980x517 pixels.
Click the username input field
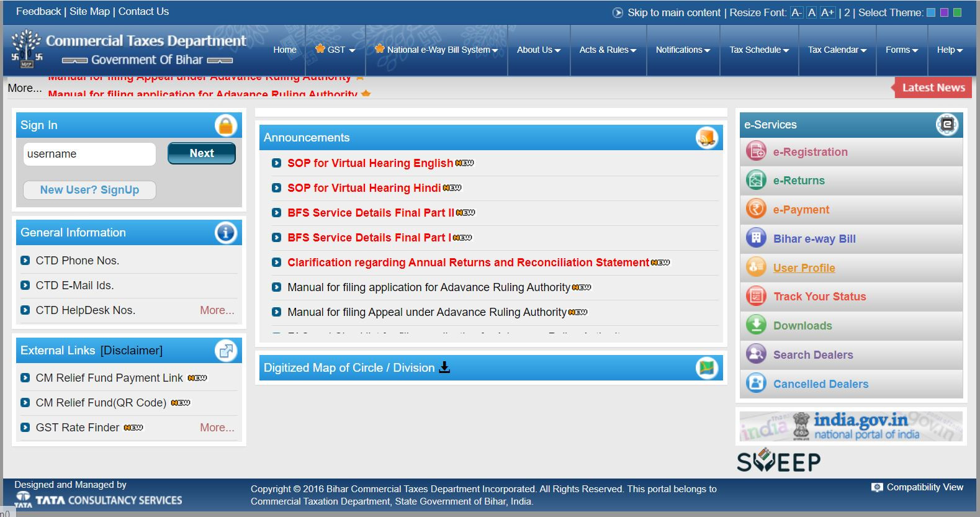89,154
